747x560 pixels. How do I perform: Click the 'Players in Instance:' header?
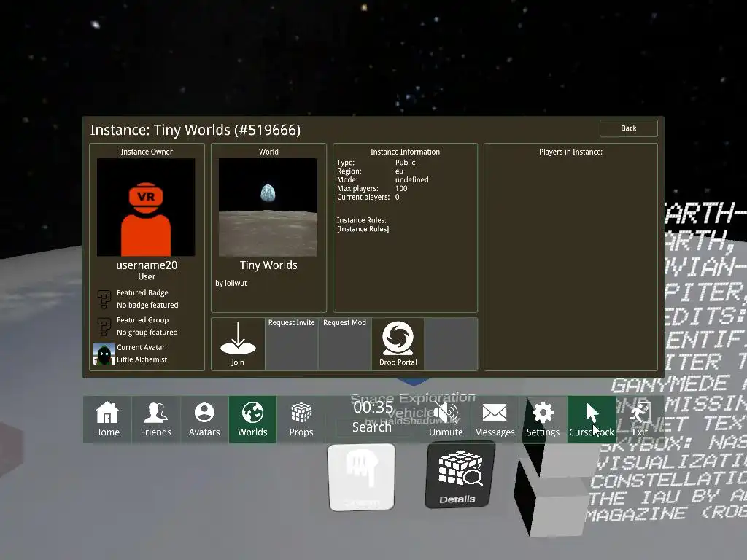click(570, 152)
